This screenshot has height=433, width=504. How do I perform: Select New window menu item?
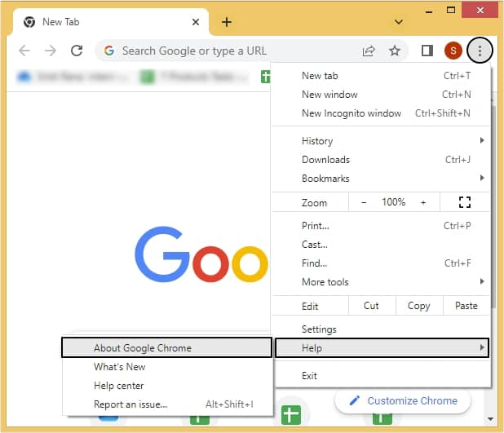[381, 95]
